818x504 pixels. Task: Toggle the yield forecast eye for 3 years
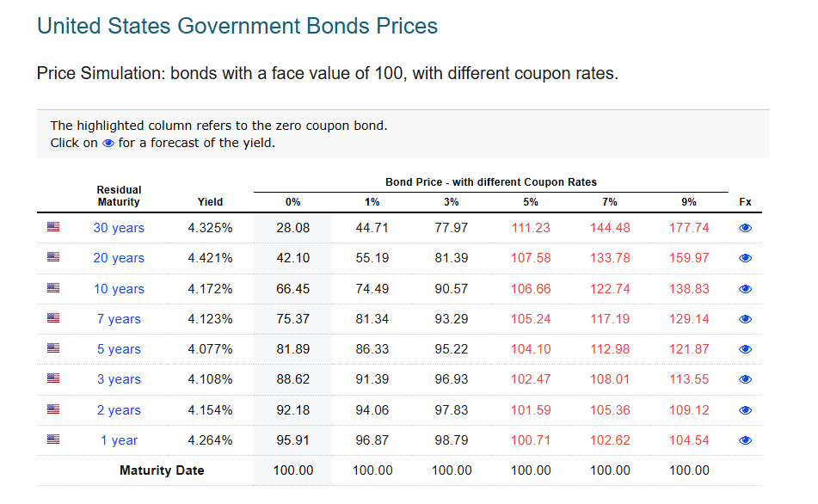[x=745, y=379]
